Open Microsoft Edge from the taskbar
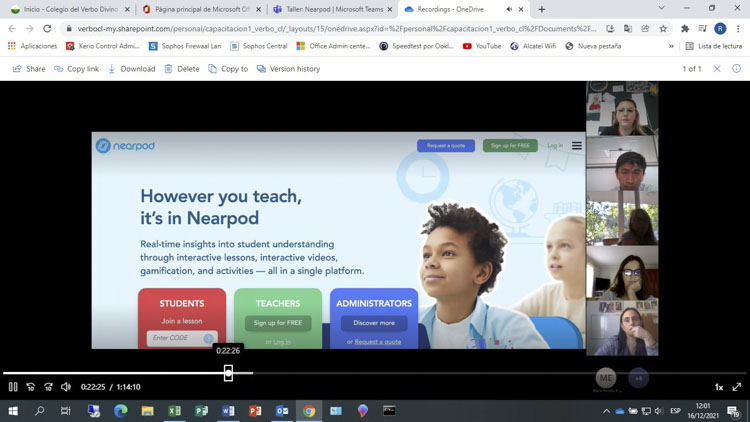The image size is (750, 422). click(121, 411)
